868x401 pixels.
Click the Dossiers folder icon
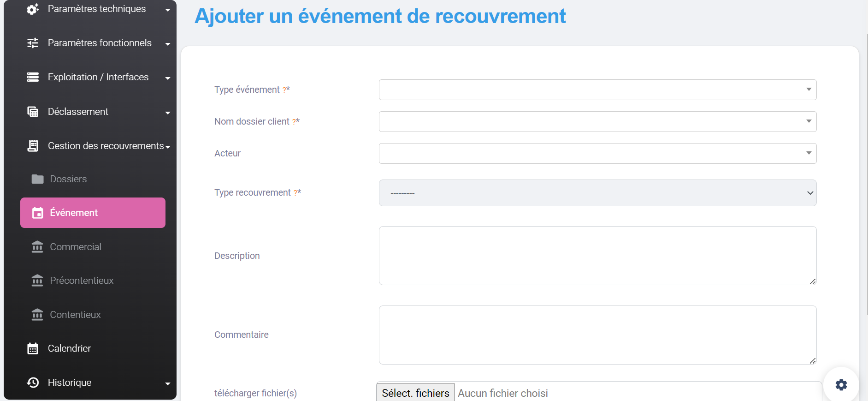coord(37,179)
